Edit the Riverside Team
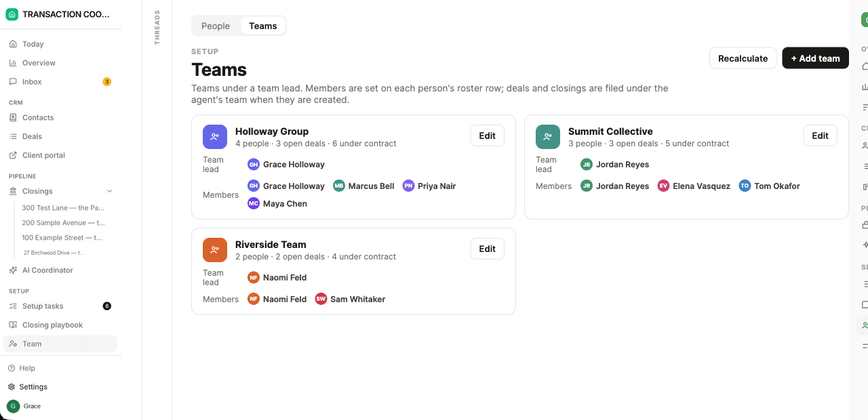The width and height of the screenshot is (868, 420). (488, 249)
